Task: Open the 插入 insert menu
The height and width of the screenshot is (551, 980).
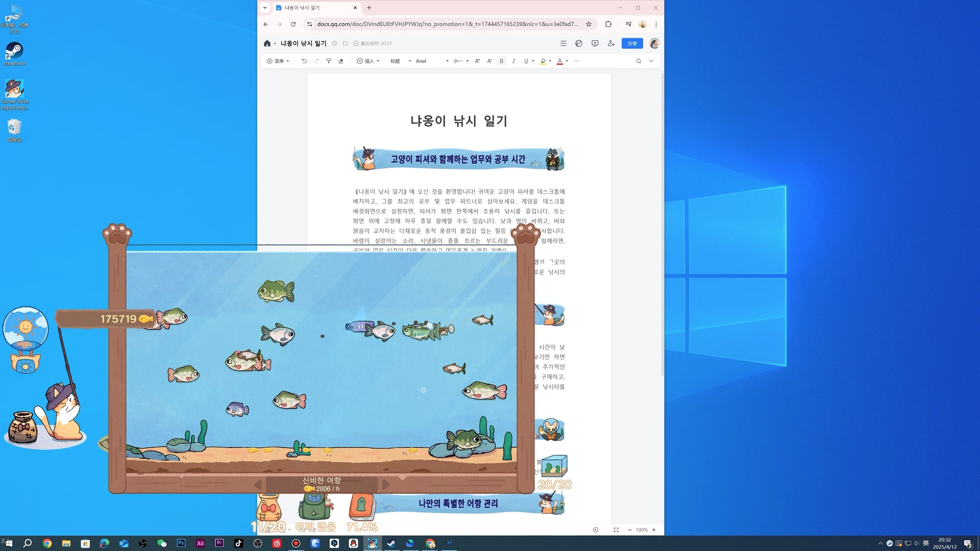Action: pos(368,61)
